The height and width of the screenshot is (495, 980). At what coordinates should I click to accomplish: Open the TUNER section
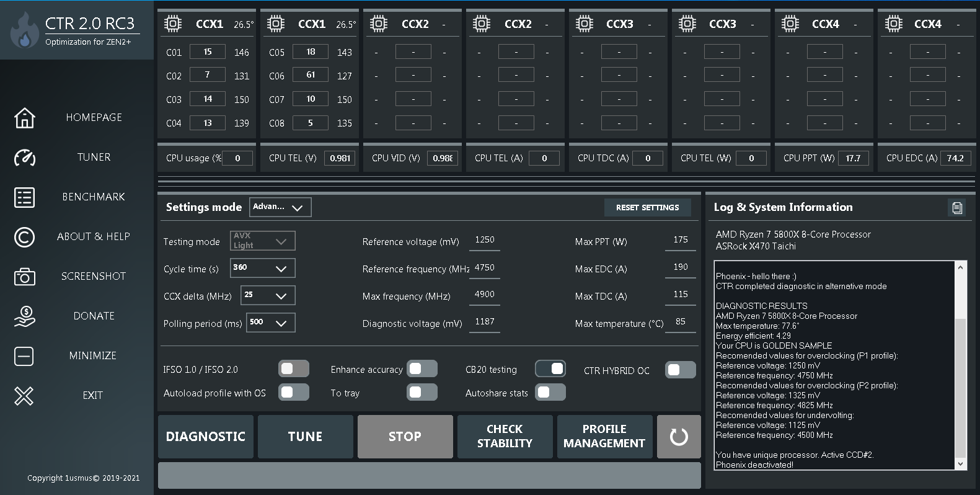(94, 157)
